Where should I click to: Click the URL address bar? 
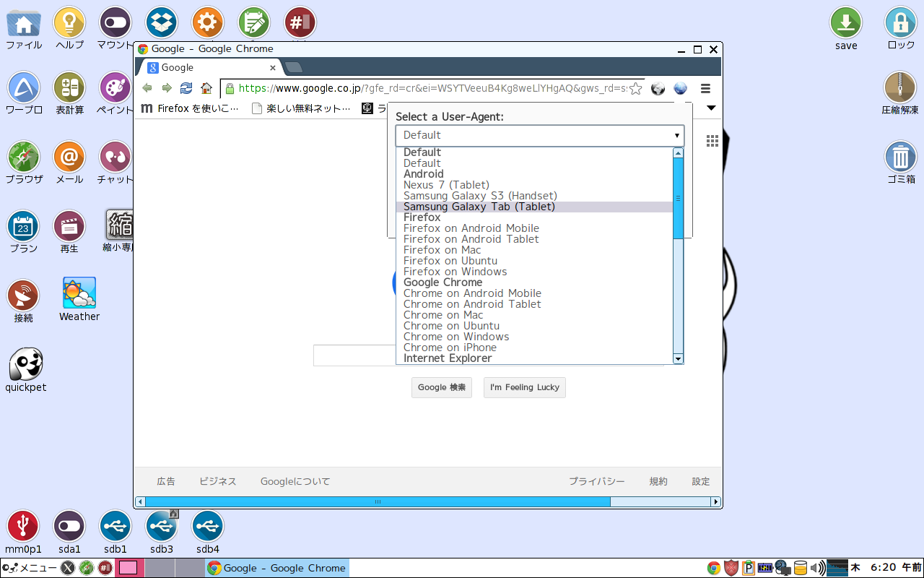click(431, 88)
